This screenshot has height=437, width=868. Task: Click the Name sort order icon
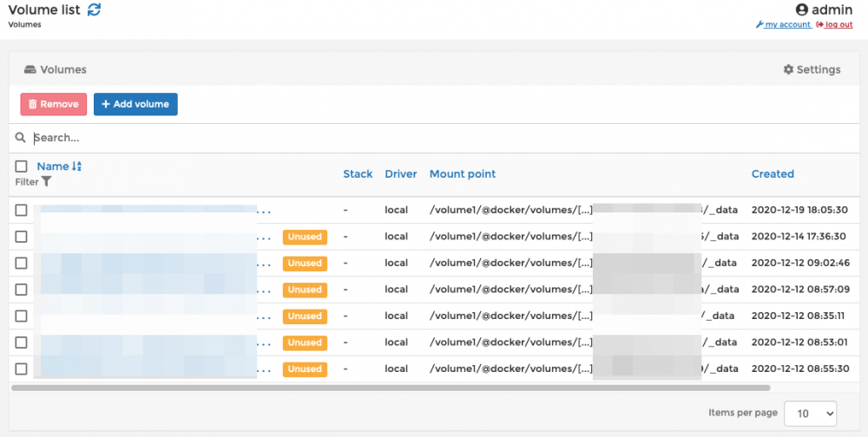[x=77, y=166]
